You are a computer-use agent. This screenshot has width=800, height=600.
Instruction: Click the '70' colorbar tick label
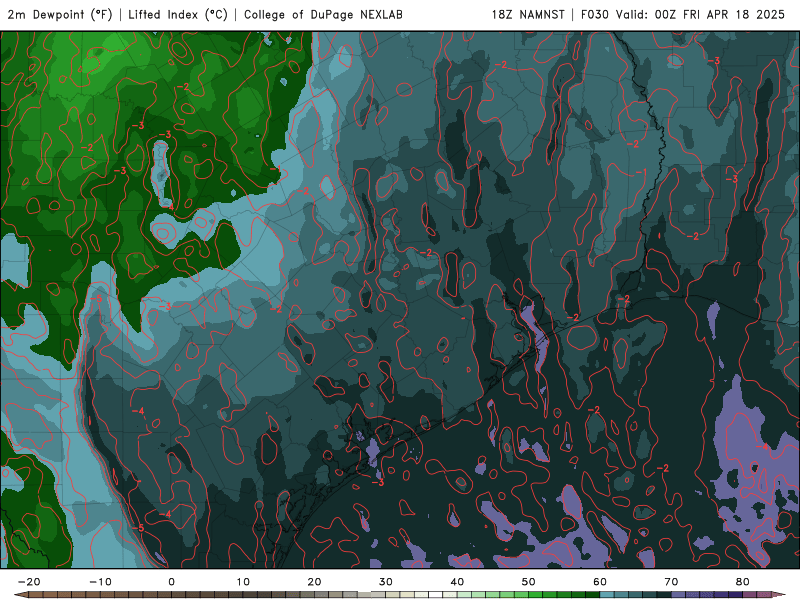(x=671, y=582)
